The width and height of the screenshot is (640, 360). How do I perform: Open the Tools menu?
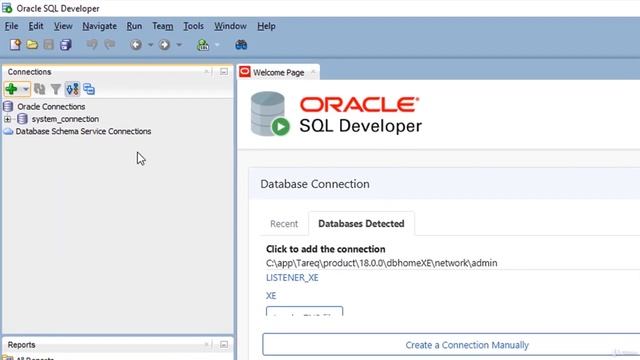tap(193, 26)
